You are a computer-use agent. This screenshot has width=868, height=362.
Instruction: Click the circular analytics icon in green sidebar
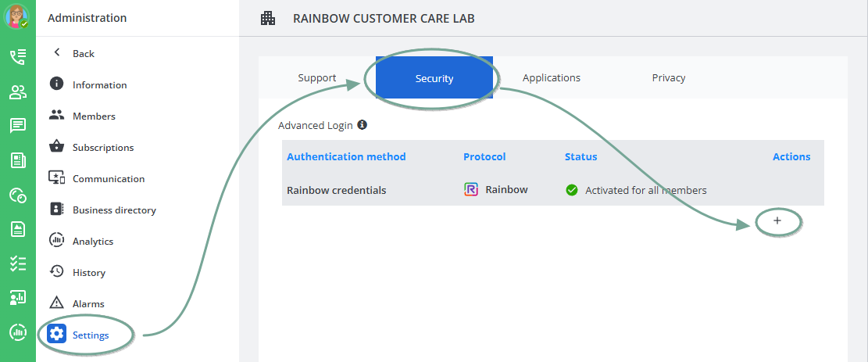[17, 332]
